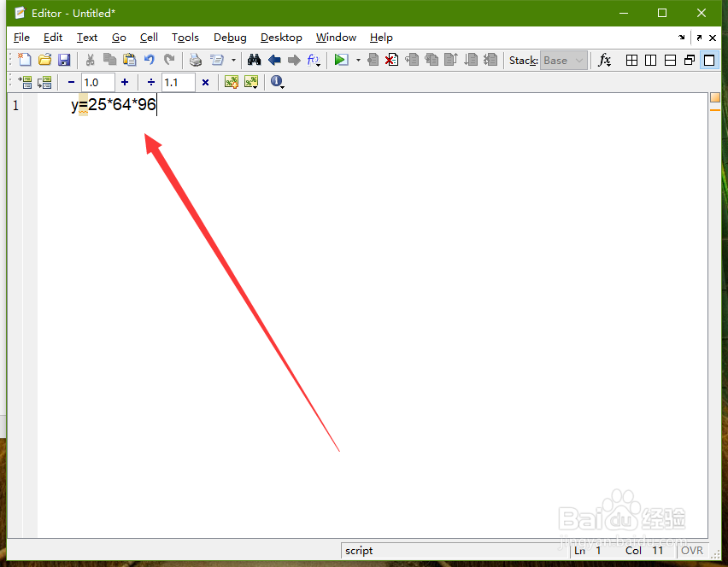Click the Step debug icon
The image size is (728, 567).
click(412, 60)
